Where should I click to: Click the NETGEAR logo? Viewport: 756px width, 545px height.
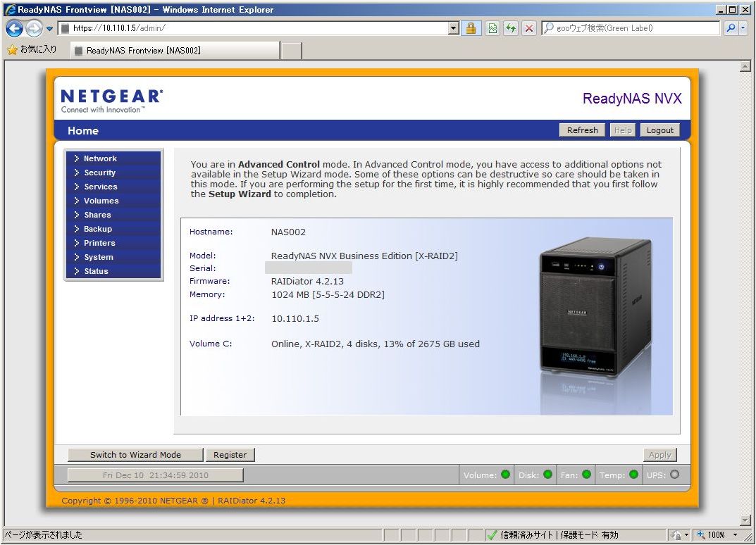[112, 101]
